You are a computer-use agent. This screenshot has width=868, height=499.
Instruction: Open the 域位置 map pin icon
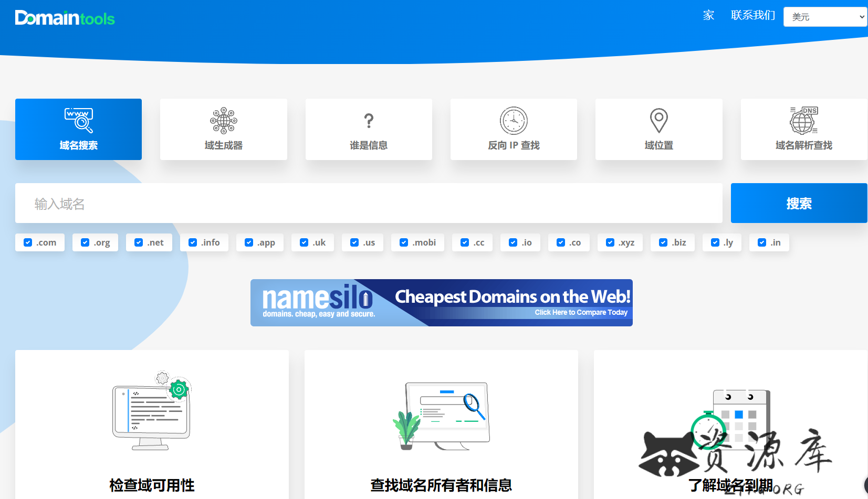point(658,121)
